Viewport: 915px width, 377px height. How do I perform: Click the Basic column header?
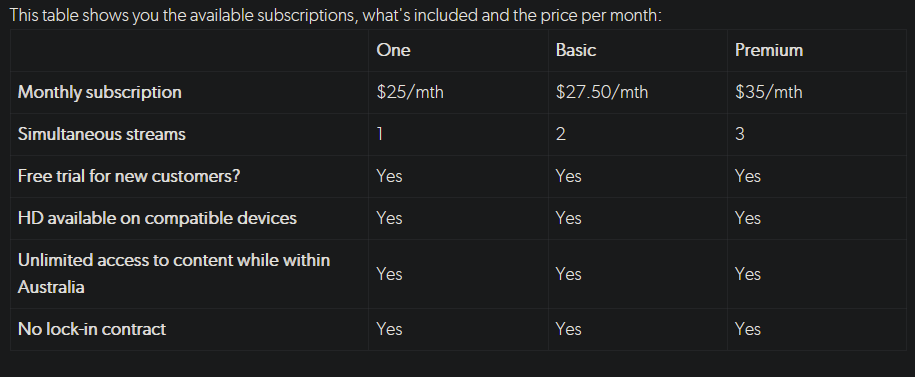coord(576,50)
